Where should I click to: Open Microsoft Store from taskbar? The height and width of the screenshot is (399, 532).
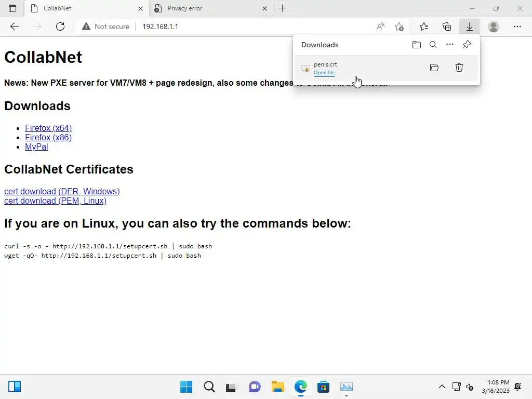(x=323, y=387)
